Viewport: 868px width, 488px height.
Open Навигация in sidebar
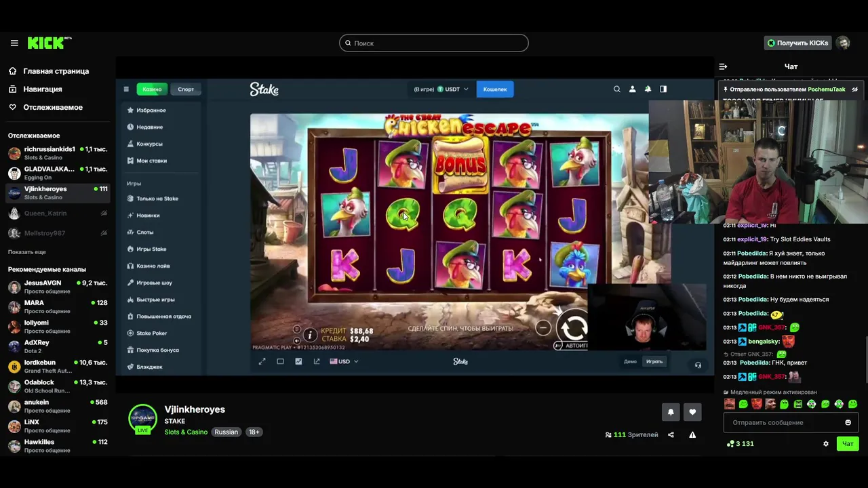pyautogui.click(x=35, y=89)
